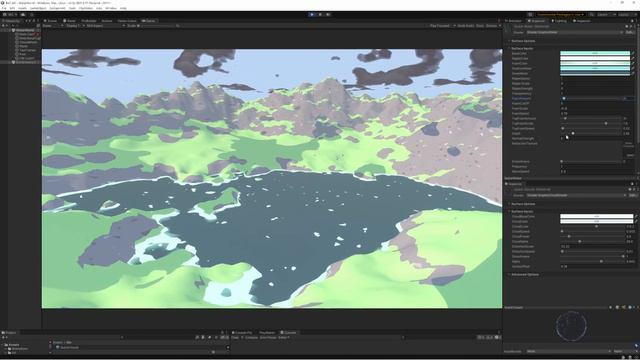Collapse Surface Inputs in the cloud material
640x360 pixels.
522,211
